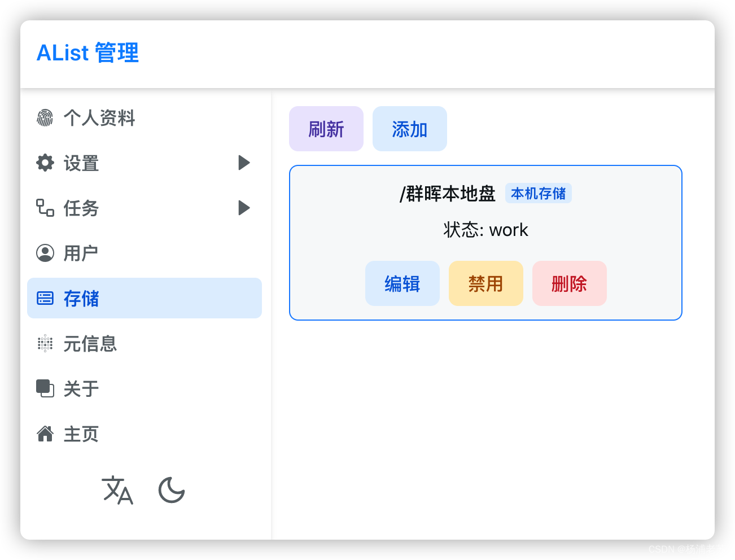Click the gear icon next to 设置
Image resolution: width=735 pixels, height=560 pixels.
(x=45, y=163)
